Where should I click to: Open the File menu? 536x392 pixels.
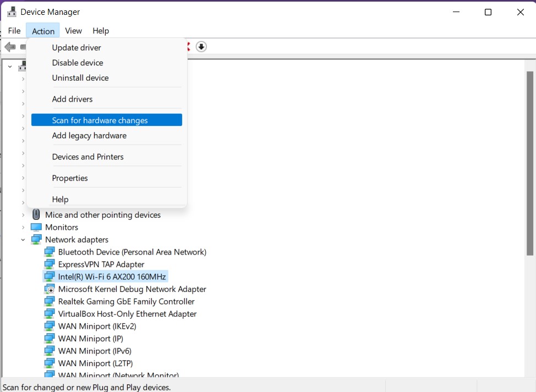pyautogui.click(x=14, y=31)
